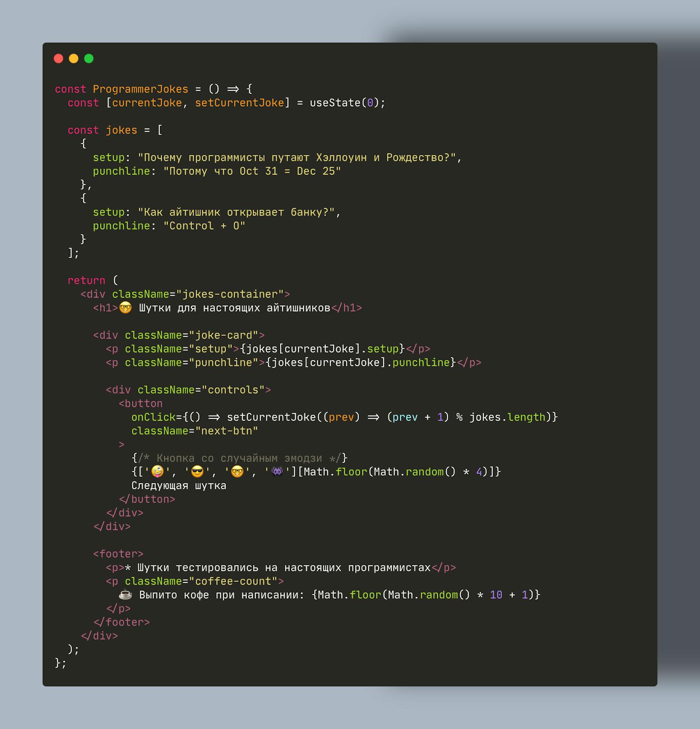This screenshot has width=700, height=729.
Task: Click the sunglasses face emoji in the array
Action: (x=197, y=472)
